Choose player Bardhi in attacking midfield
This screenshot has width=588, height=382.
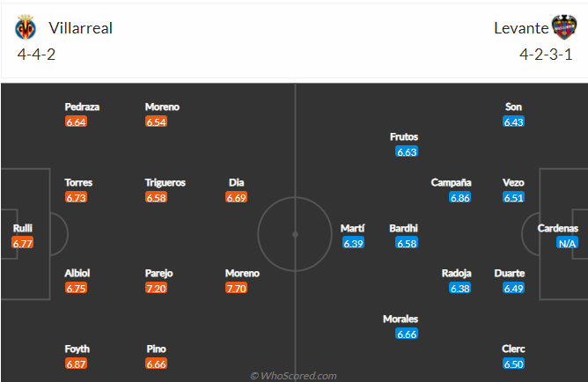[403, 228]
